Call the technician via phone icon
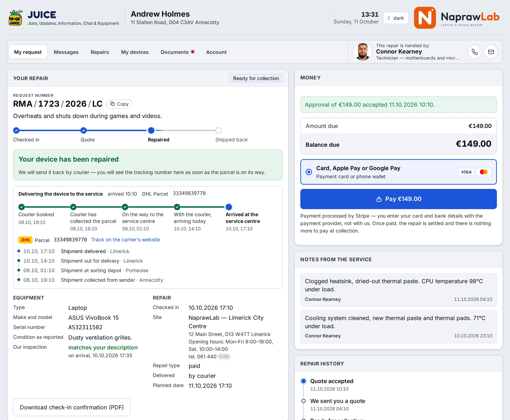 pyautogui.click(x=474, y=52)
